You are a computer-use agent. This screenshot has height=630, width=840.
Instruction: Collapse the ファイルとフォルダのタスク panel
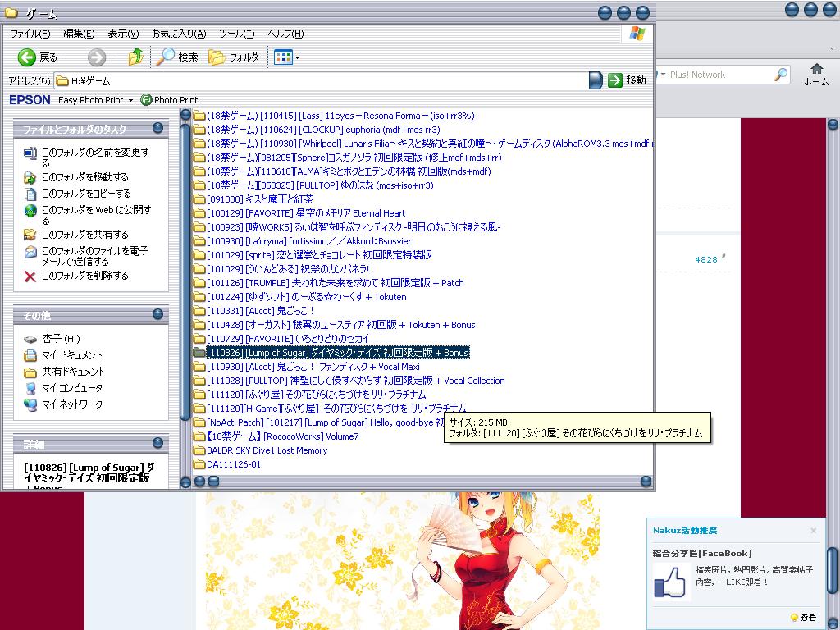pyautogui.click(x=157, y=128)
